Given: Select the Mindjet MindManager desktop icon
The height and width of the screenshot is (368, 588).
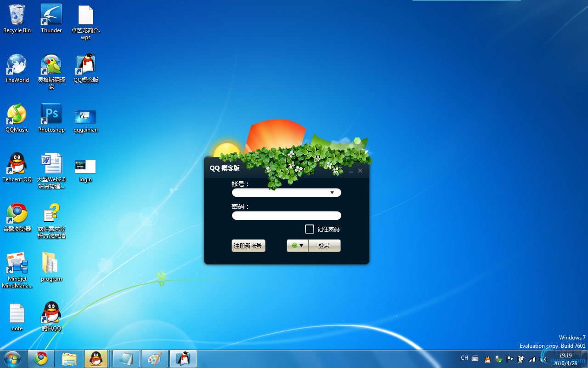Looking at the screenshot, I should [x=17, y=270].
